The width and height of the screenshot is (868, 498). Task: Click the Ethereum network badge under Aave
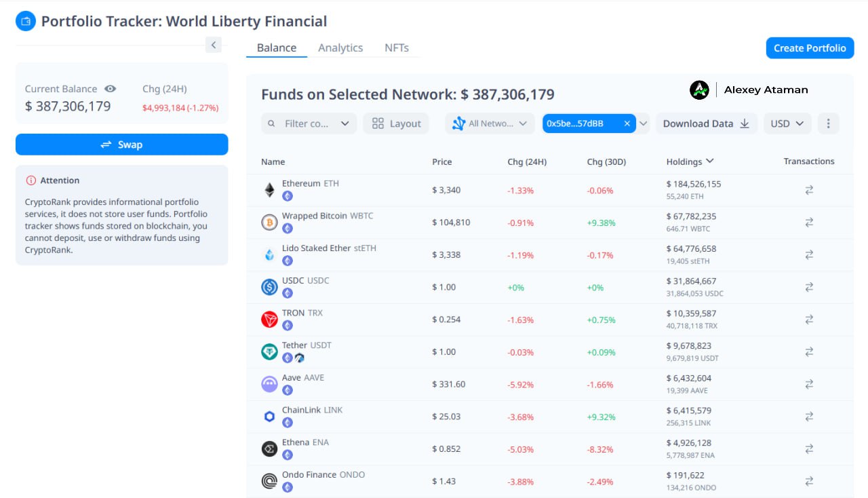288,390
